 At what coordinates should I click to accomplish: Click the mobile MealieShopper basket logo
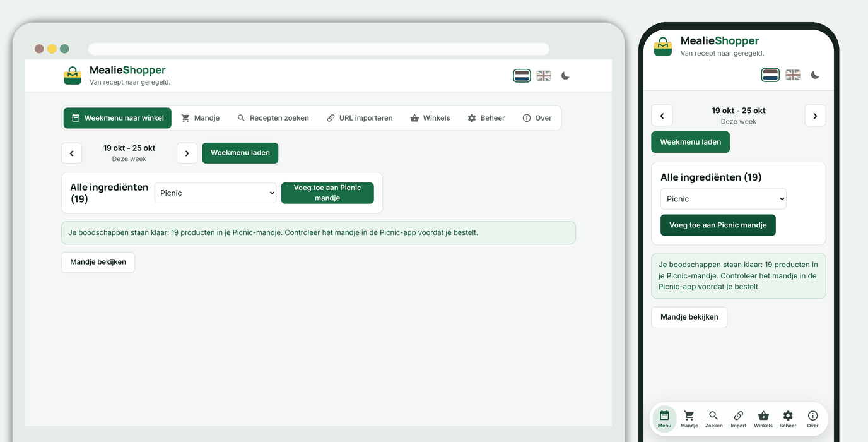663,47
